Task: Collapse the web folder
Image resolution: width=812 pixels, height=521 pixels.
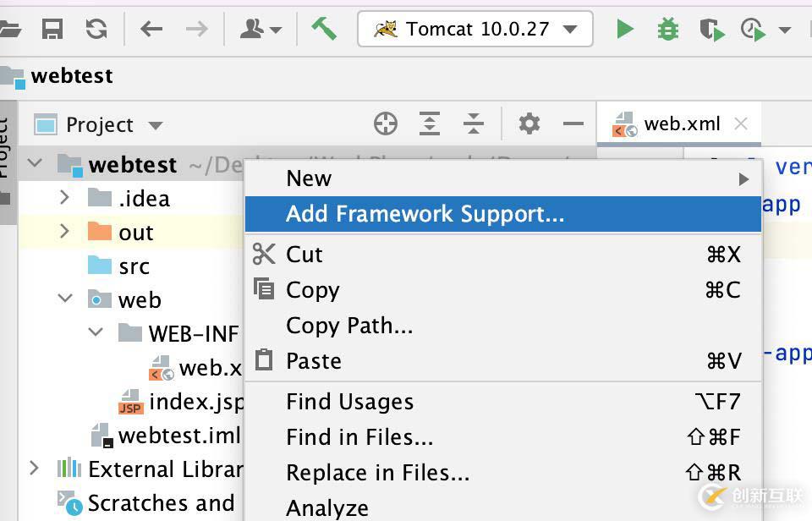Action: point(65,299)
